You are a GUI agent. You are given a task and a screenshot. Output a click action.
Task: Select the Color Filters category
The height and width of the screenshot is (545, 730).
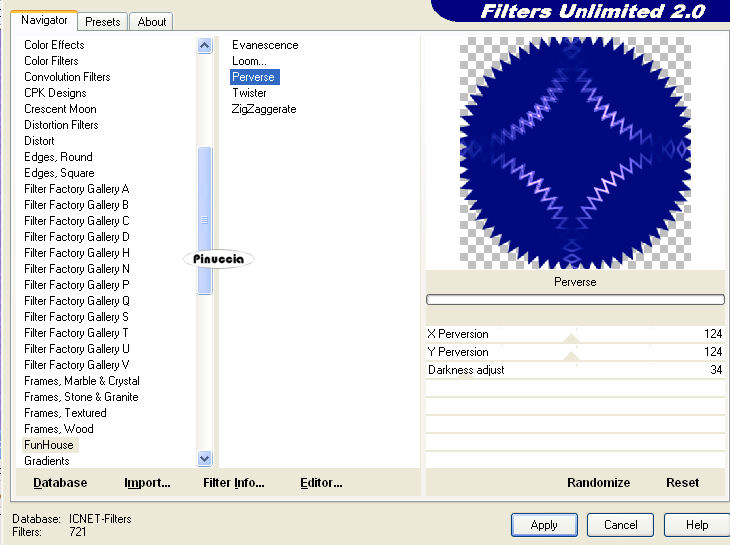pyautogui.click(x=51, y=61)
